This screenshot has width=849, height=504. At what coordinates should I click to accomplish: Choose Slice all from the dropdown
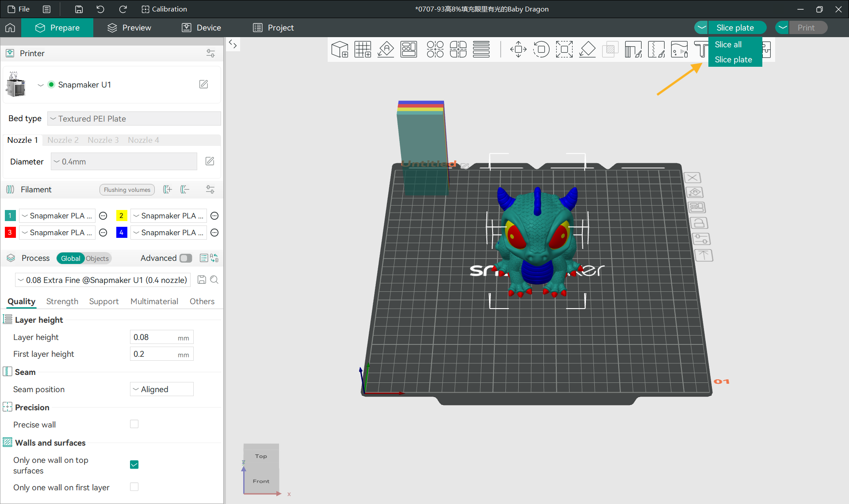tap(728, 45)
